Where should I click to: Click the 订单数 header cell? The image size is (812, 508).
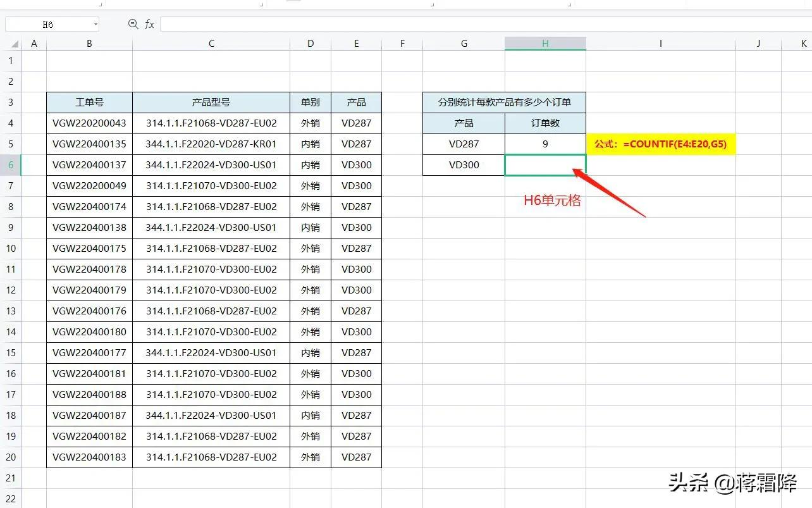pyautogui.click(x=545, y=123)
